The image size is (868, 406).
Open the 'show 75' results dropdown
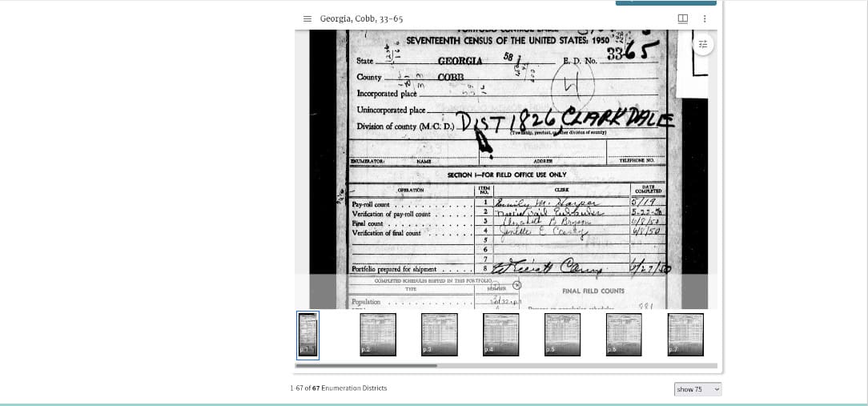[697, 389]
